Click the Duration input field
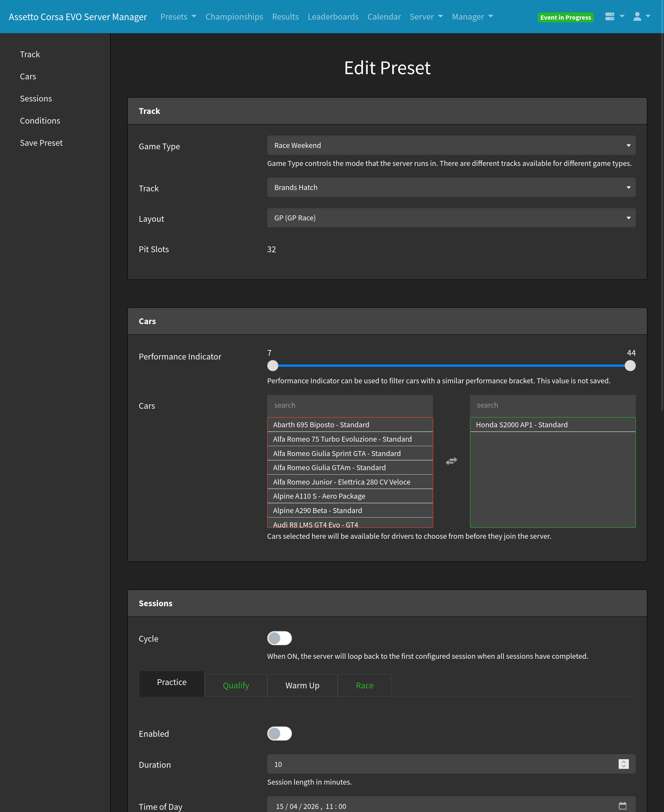The width and height of the screenshot is (664, 812). [451, 764]
